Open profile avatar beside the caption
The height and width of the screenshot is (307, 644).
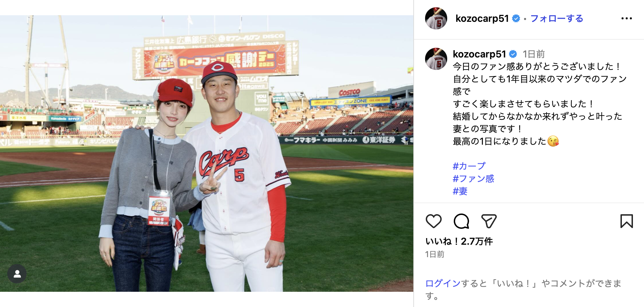pos(436,59)
